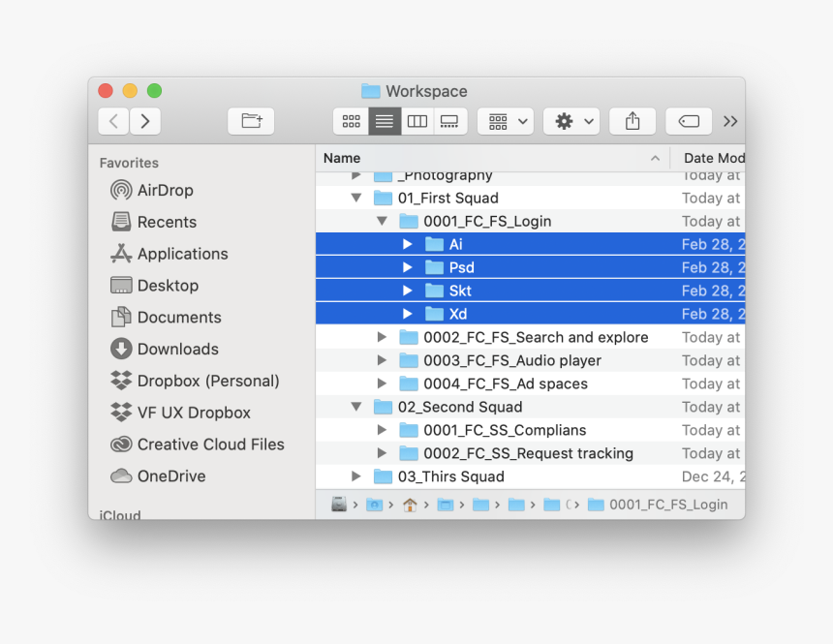Expand the Skt folder
833x644 pixels.
pos(408,291)
